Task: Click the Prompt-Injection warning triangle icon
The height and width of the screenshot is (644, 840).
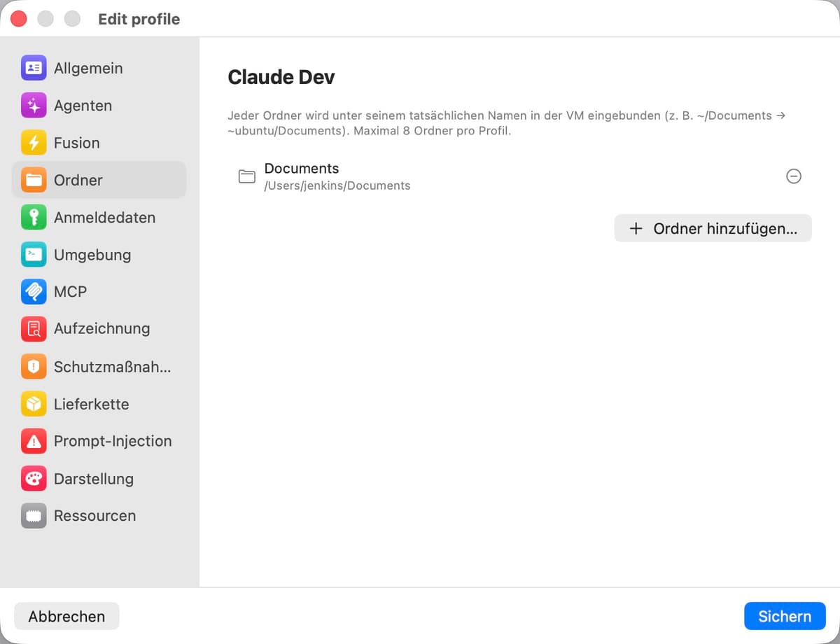Action: [34, 441]
